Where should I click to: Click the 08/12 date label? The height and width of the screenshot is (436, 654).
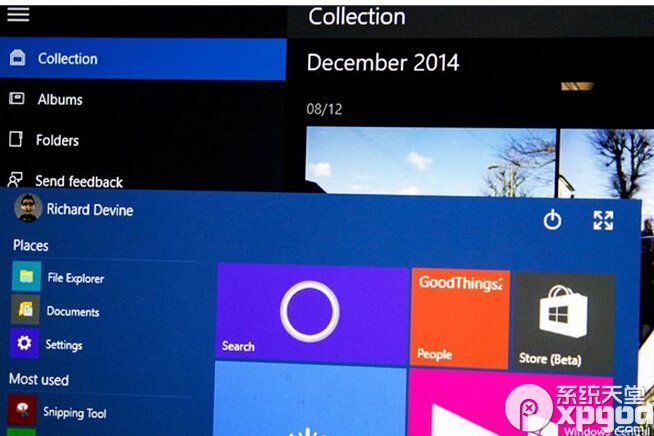(x=324, y=109)
